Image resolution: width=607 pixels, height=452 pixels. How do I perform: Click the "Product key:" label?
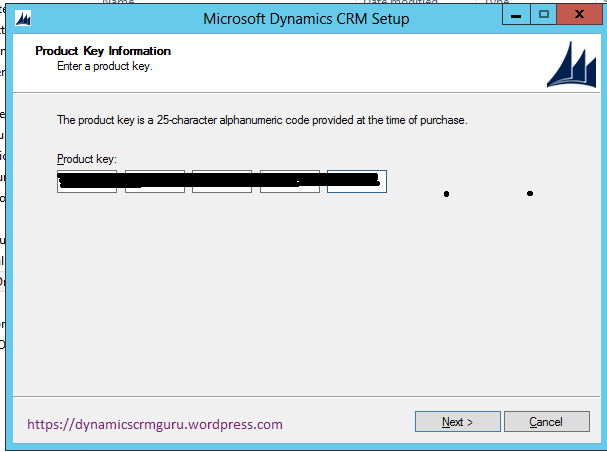[x=87, y=159]
